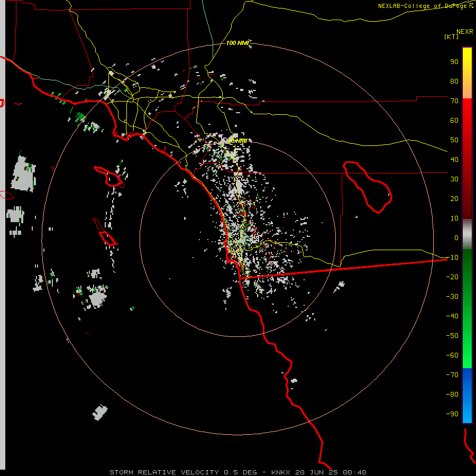Click the blue bottom segment of color bar
The image size is (476, 476).
(x=467, y=396)
